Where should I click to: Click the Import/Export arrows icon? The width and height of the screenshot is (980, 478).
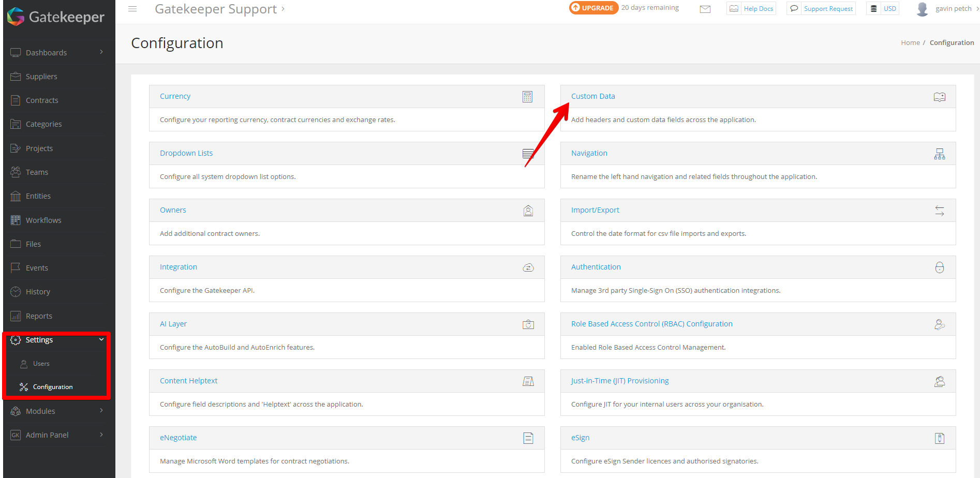[940, 211]
